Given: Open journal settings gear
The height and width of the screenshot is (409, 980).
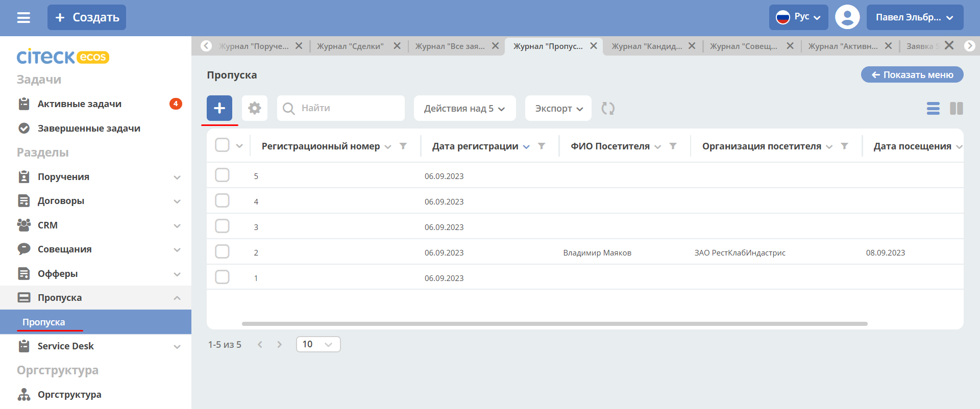Looking at the screenshot, I should point(255,108).
